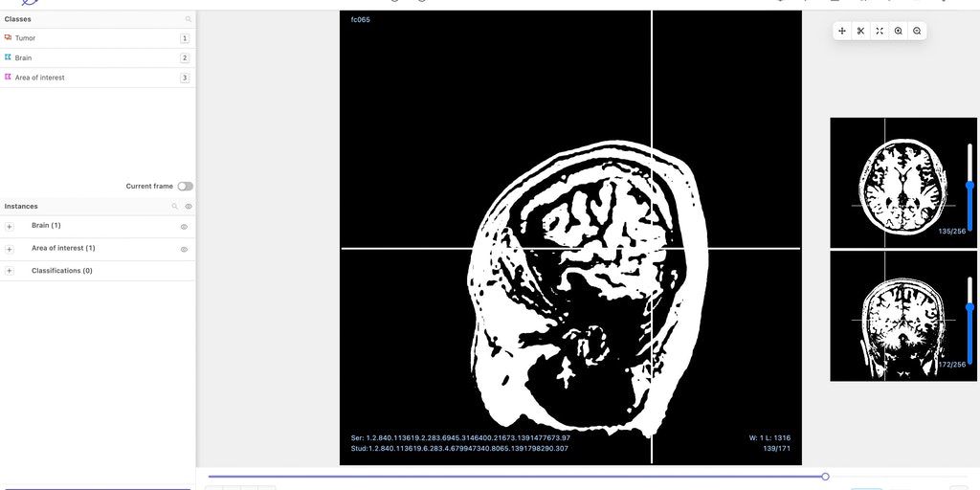Screen dimensions: 980x490
Task: Hide the Brain (1) instance group
Action: tap(184, 227)
